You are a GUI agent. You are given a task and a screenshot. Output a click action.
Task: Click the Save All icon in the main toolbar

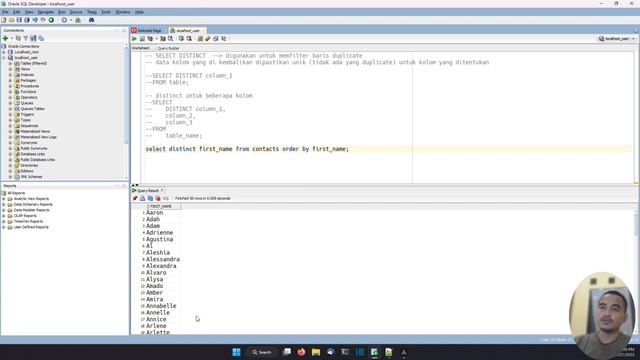click(x=27, y=20)
